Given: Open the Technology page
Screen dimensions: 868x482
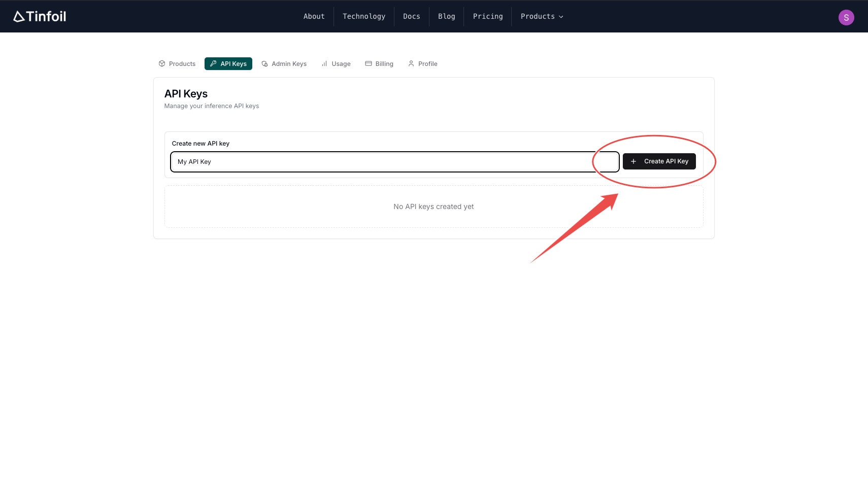Looking at the screenshot, I should 364,16.
